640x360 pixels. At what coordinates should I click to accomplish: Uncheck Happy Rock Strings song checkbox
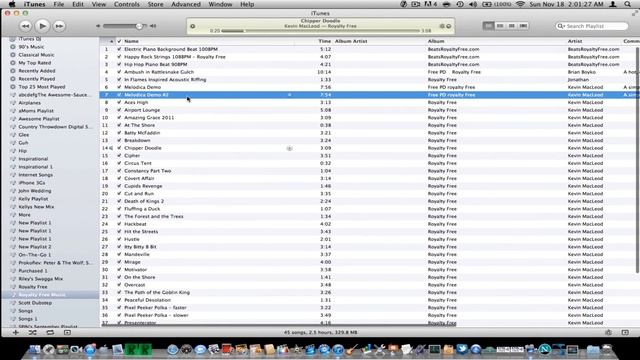[119, 57]
